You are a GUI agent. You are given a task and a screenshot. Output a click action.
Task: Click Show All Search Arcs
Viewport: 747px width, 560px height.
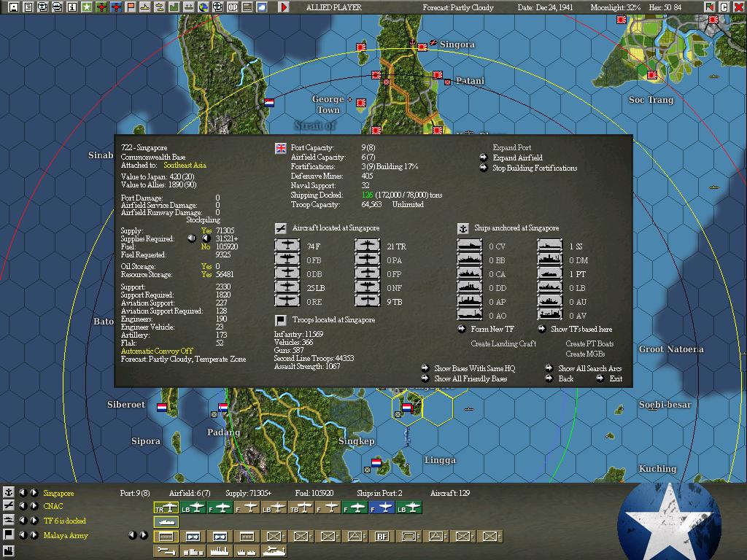point(589,368)
